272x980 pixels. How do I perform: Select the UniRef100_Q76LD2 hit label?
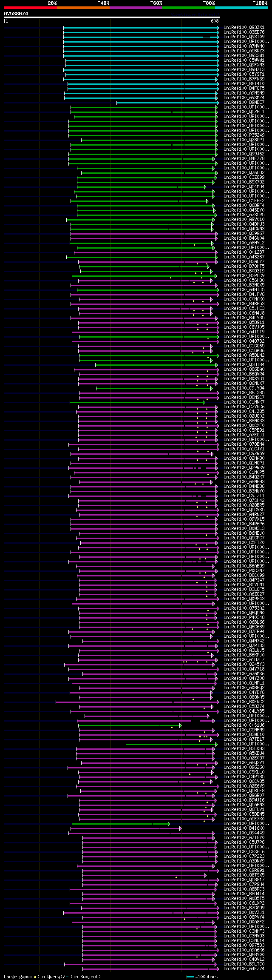point(244,173)
